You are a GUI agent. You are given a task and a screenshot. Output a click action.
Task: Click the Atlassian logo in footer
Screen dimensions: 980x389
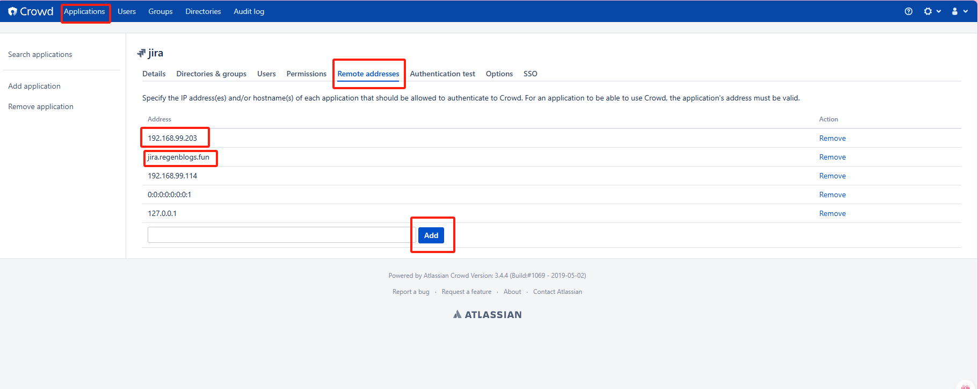[488, 314]
